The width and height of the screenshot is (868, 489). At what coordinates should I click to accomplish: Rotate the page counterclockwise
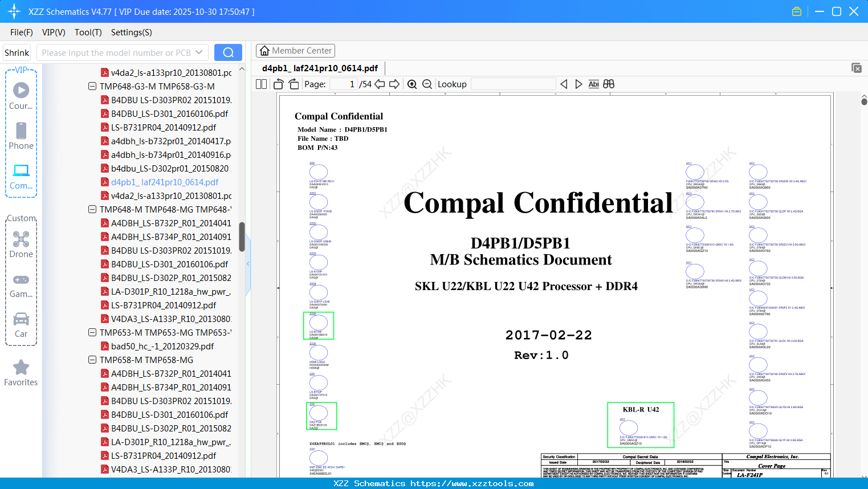(x=278, y=84)
